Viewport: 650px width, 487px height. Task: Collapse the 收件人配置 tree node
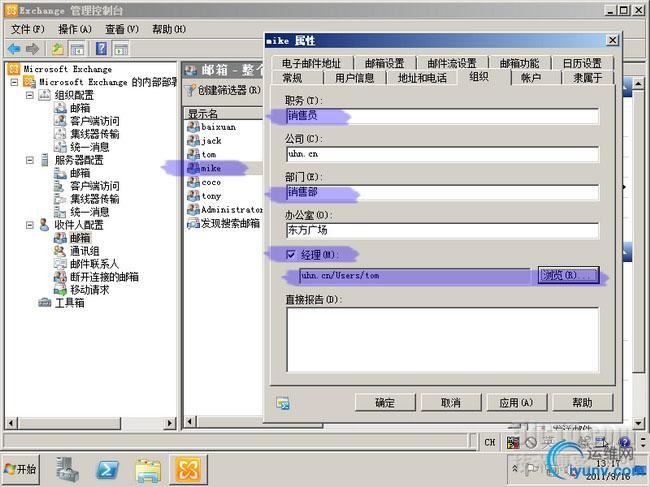[x=29, y=225]
